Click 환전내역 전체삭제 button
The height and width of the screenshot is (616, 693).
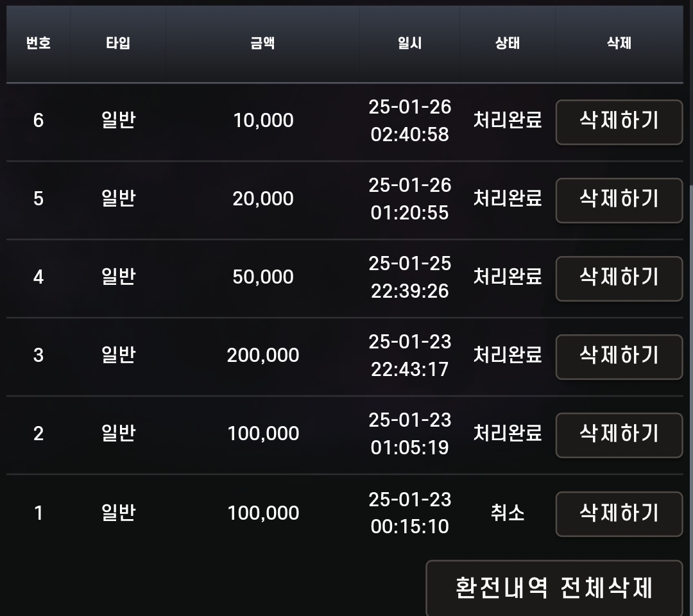(554, 588)
